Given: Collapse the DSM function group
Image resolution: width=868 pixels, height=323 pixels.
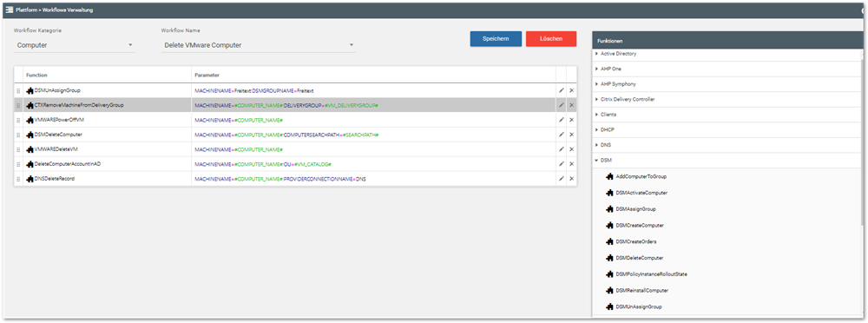Looking at the screenshot, I should [596, 160].
